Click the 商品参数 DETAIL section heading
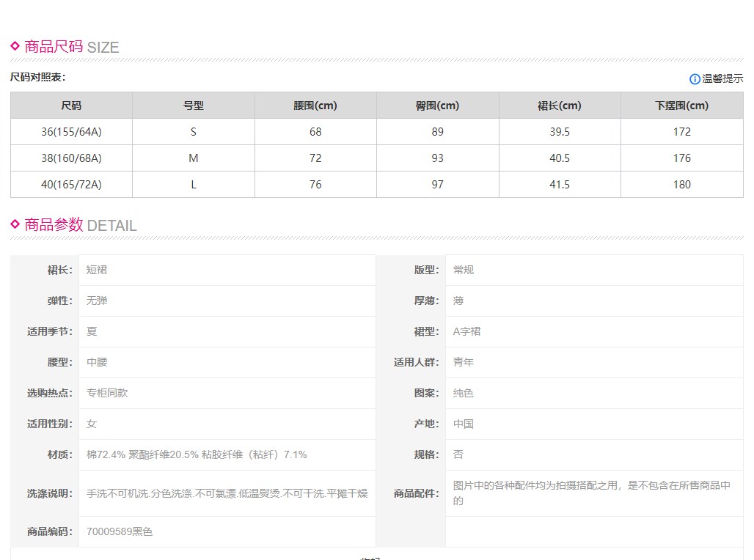754x560 pixels. coord(80,225)
